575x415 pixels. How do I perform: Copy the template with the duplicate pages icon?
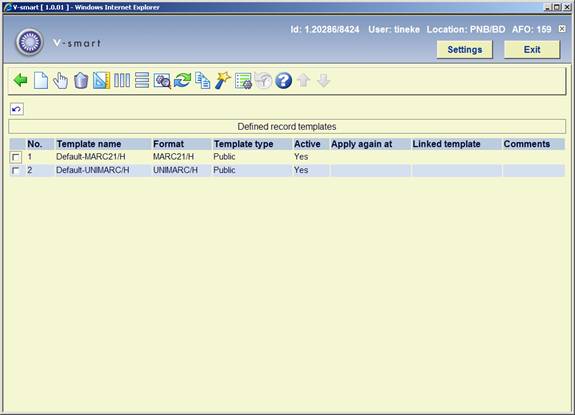point(202,80)
